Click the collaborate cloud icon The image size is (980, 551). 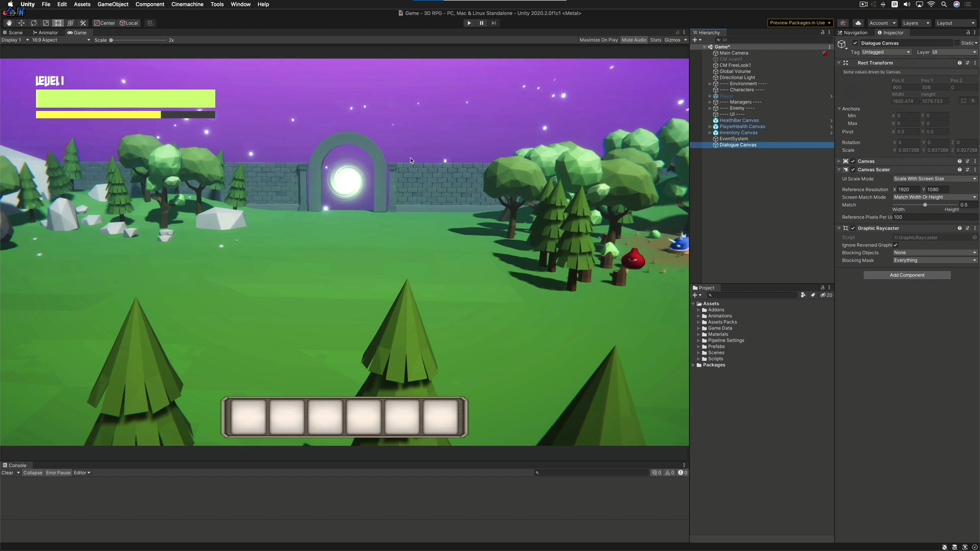[858, 23]
